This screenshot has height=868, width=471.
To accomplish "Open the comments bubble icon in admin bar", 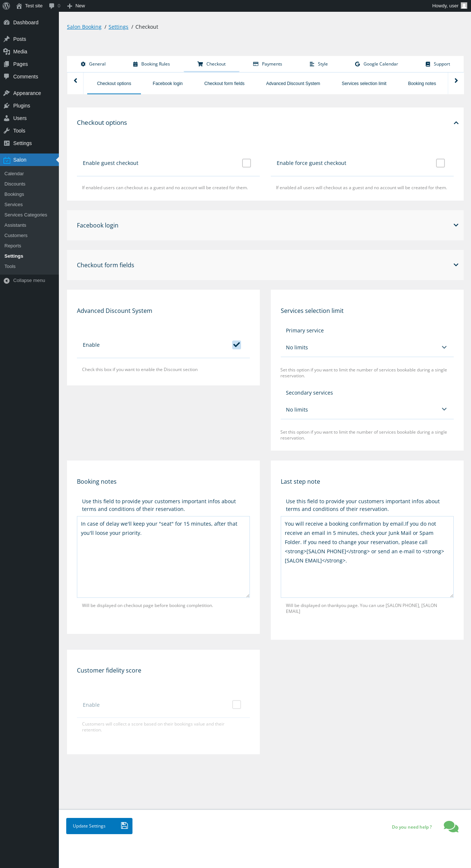I will click(x=52, y=6).
